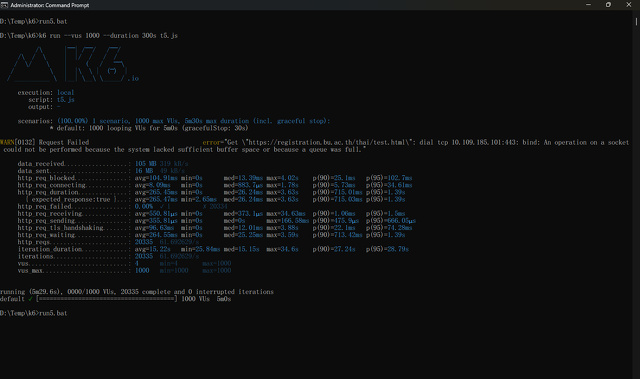Click 'p(95)=102.7ms' in http_req_blocked row
Viewport: 640px width, 379px height.
click(389, 178)
